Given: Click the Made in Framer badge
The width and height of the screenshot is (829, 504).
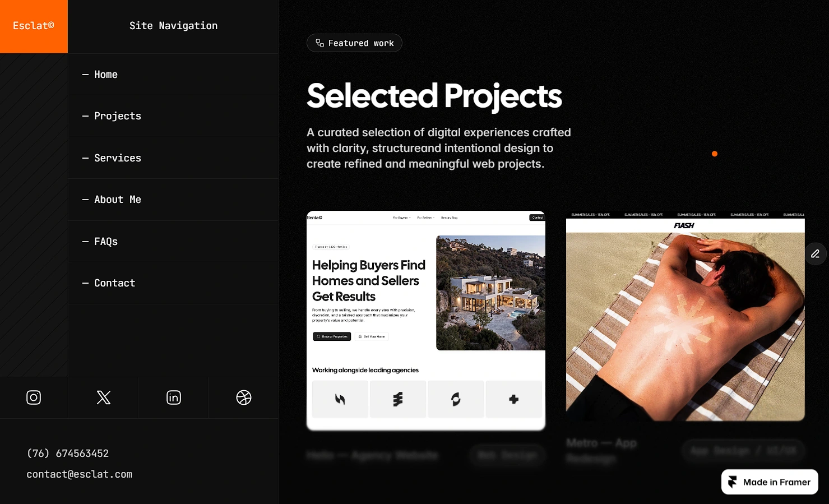Looking at the screenshot, I should pyautogui.click(x=770, y=482).
